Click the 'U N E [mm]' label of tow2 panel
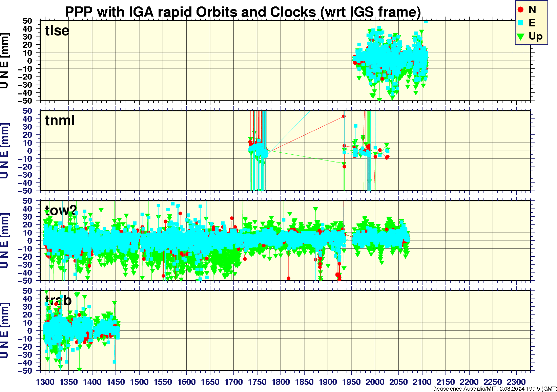The width and height of the screenshot is (557, 392). point(4,241)
